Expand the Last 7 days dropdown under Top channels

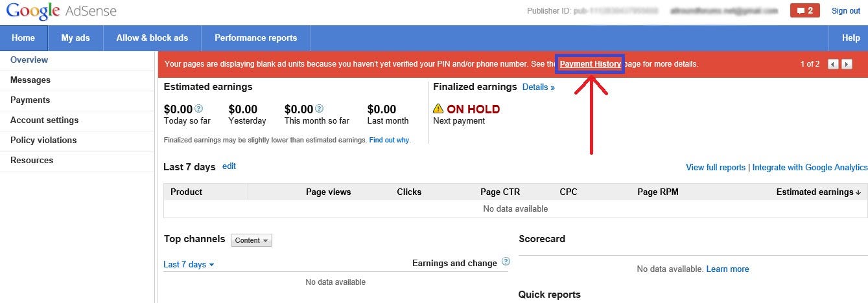(x=189, y=264)
